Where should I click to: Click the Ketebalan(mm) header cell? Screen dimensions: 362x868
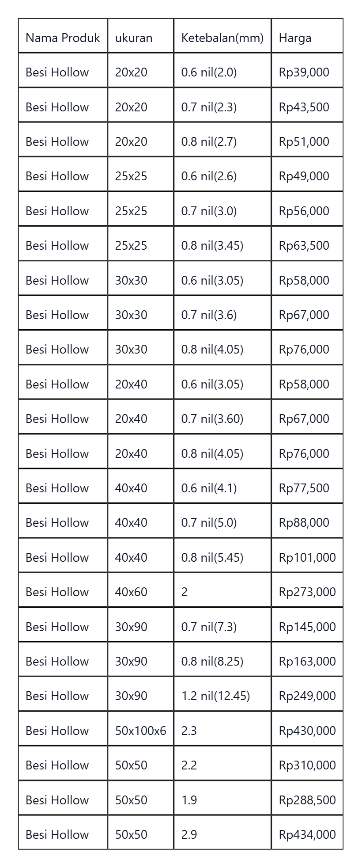pos(222,36)
